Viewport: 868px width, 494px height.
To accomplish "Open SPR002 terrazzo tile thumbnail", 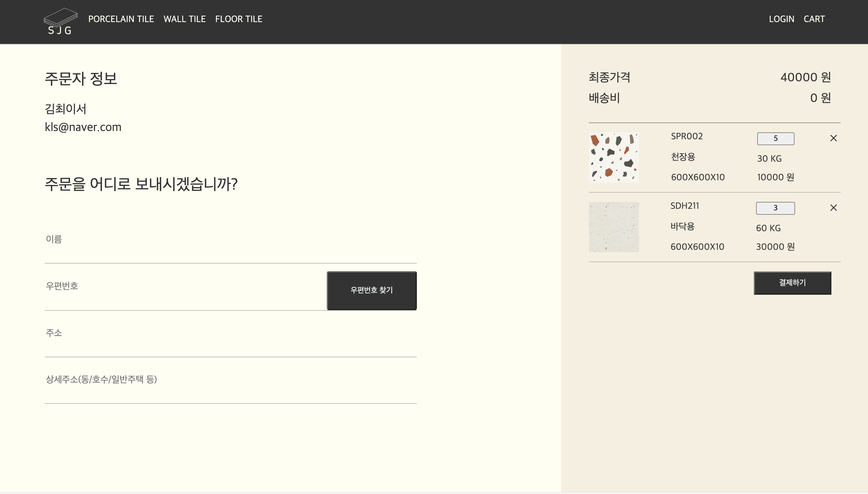I will coord(613,157).
